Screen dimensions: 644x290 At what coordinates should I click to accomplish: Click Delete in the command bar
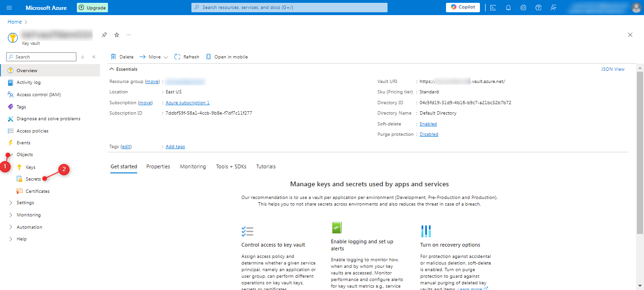[x=122, y=57]
